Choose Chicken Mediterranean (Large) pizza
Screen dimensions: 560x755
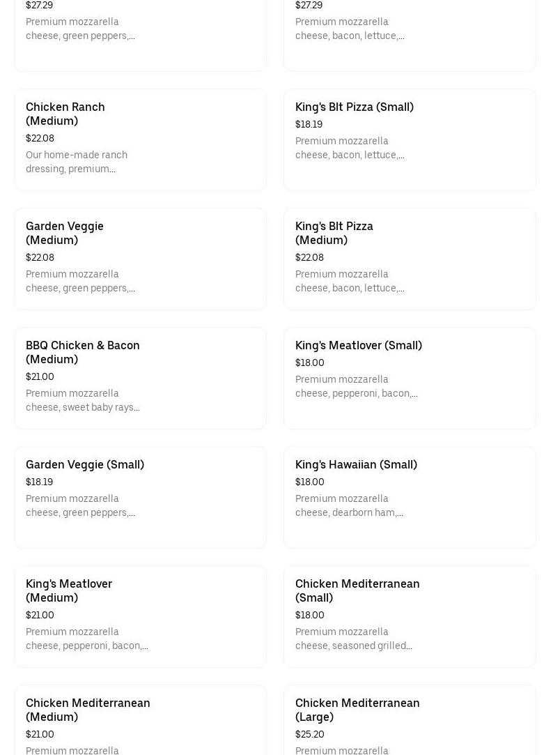pos(410,720)
